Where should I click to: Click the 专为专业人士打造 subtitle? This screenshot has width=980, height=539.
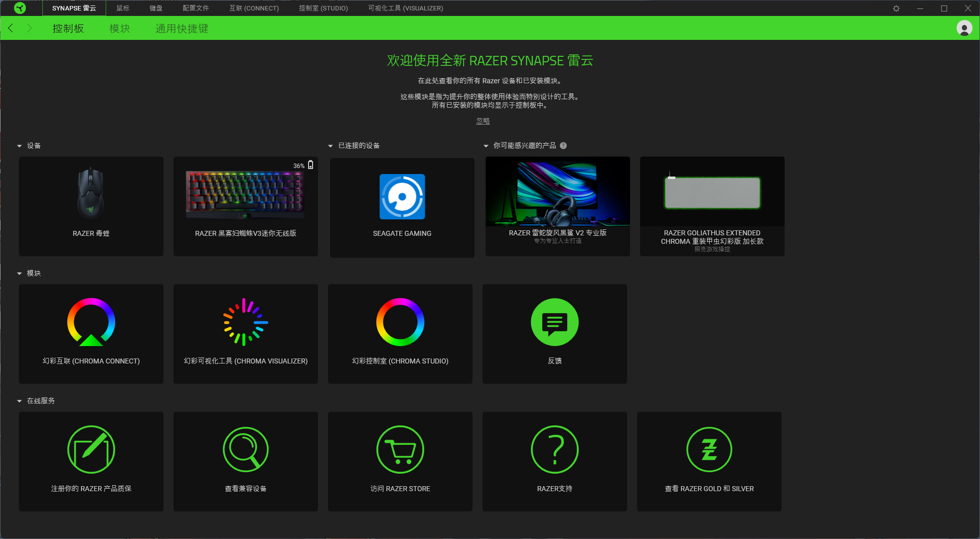click(x=558, y=241)
